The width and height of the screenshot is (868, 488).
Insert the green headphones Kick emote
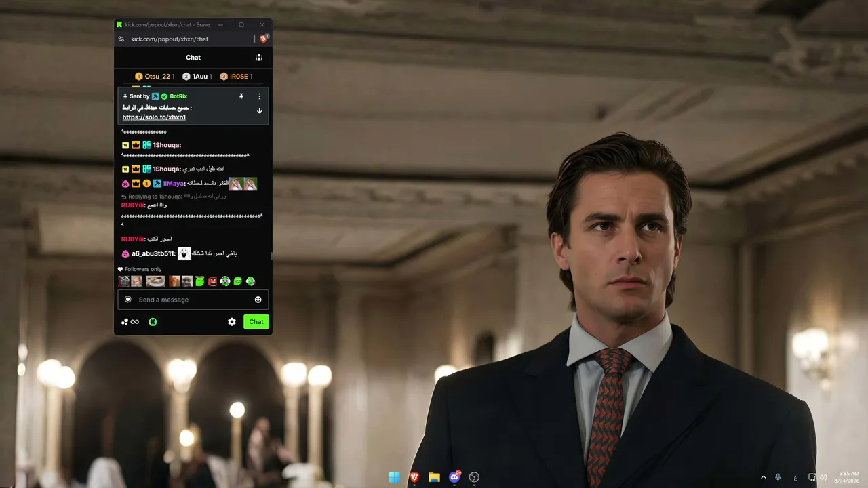tap(225, 281)
